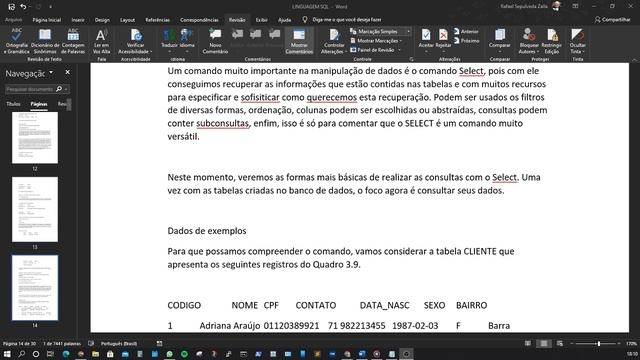
Task: Click the Aceitar change icon
Action: tap(426, 35)
